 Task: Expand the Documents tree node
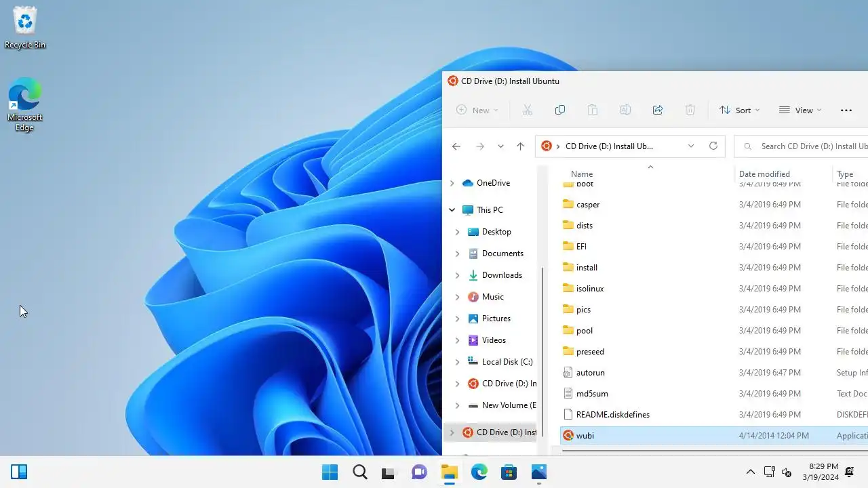tap(457, 253)
